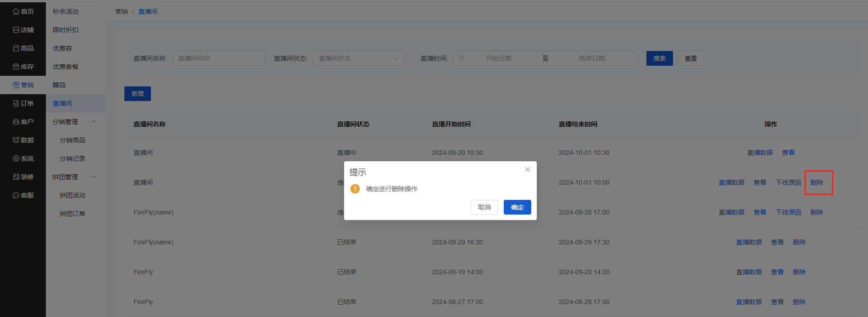
Task: Open 拼团活动 submenu item
Action: 72,195
